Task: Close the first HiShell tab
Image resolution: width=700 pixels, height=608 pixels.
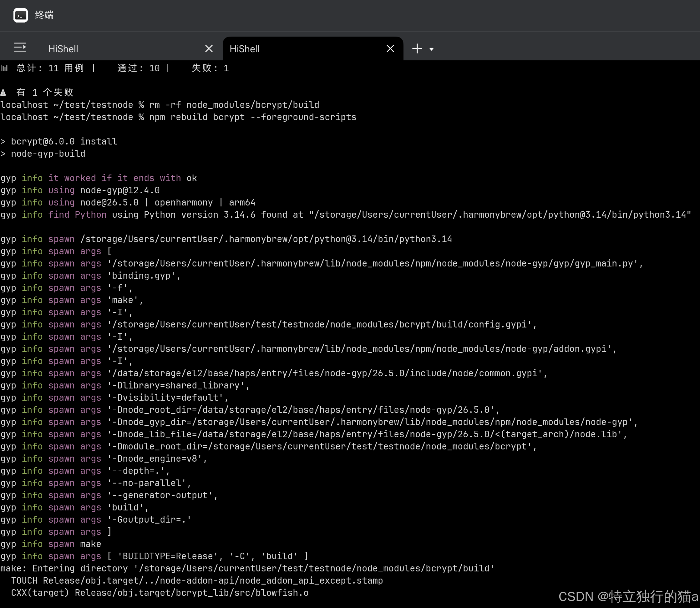Action: click(x=209, y=48)
